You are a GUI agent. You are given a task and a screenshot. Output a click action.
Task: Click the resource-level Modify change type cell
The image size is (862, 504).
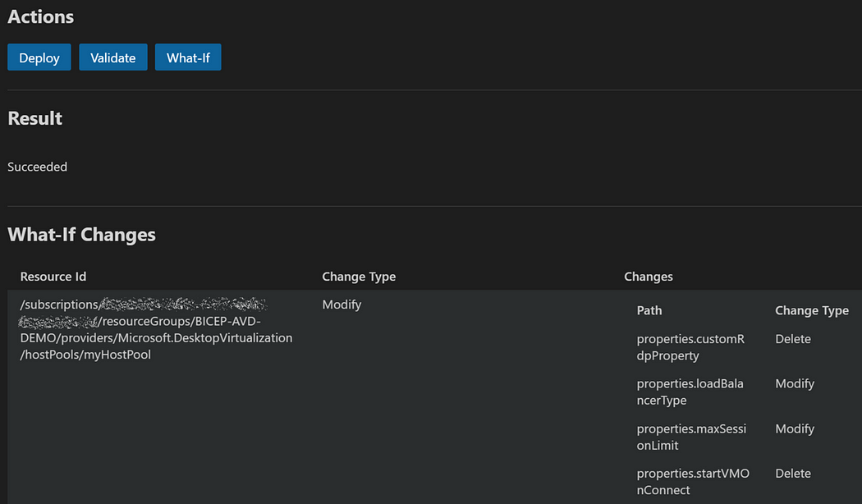pos(342,305)
